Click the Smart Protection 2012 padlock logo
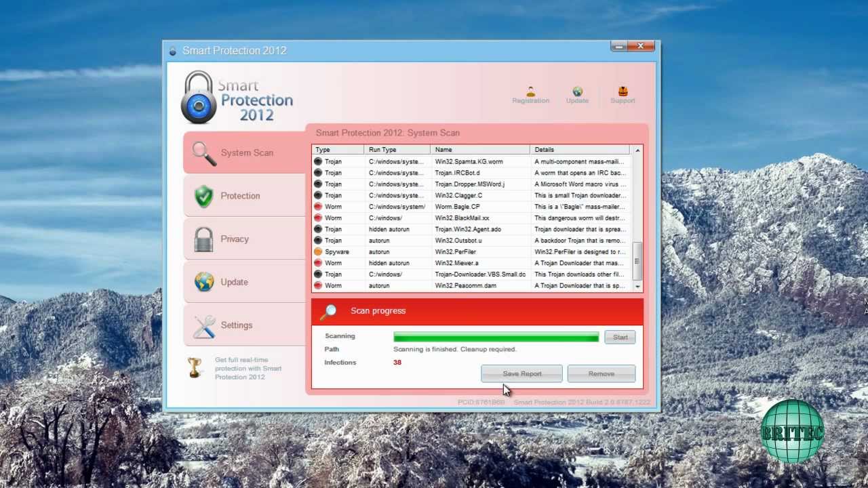The width and height of the screenshot is (868, 488). pos(198,98)
